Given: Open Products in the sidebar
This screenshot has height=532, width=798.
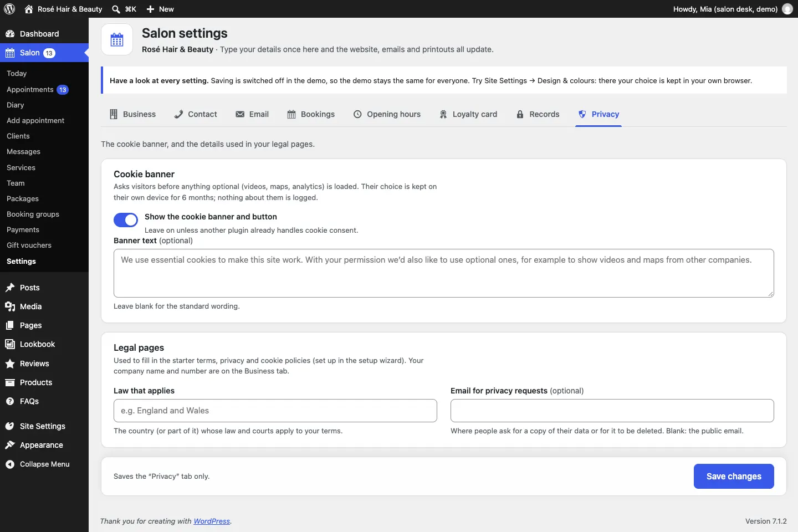Looking at the screenshot, I should [x=44, y=382].
